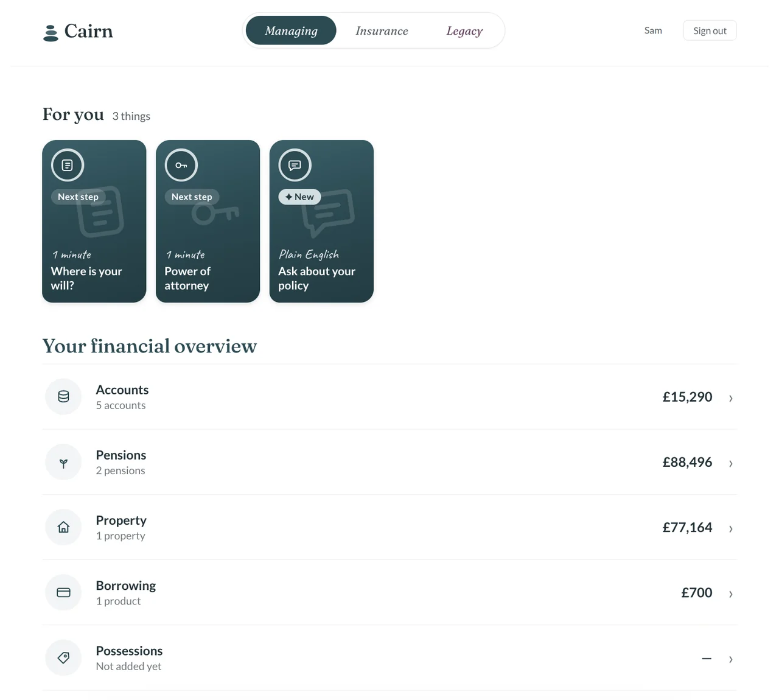Click the £700 borrowing amount
This screenshot has width=779, height=700.
pyautogui.click(x=697, y=592)
